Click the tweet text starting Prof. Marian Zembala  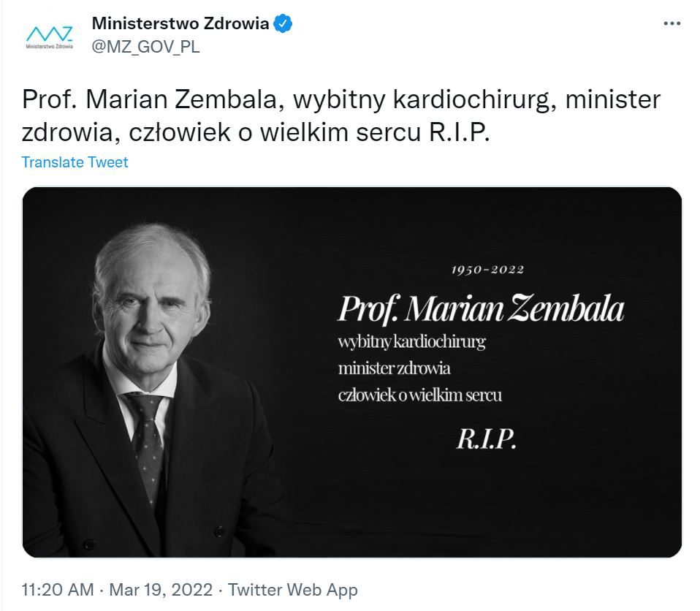coord(341,115)
